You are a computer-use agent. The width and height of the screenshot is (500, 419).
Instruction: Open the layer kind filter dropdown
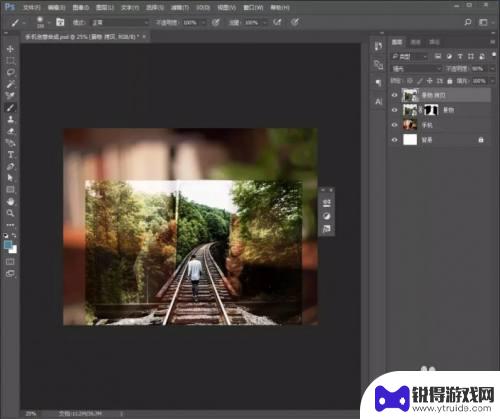pyautogui.click(x=410, y=57)
